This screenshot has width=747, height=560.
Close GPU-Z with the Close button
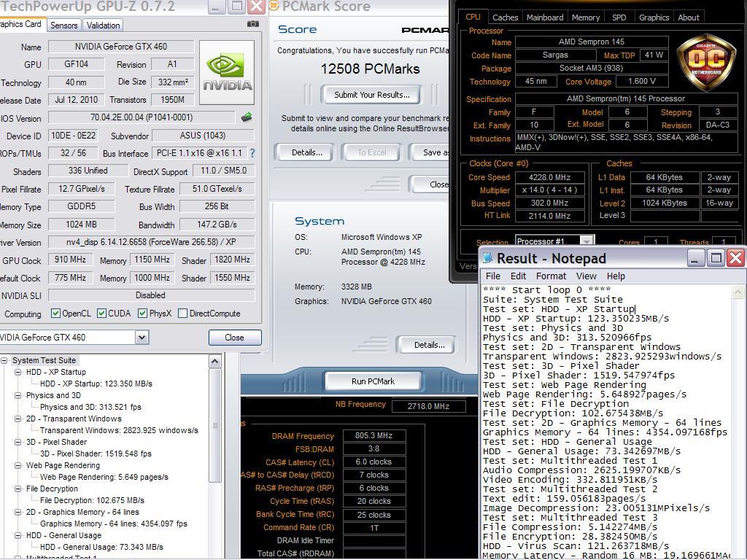pyautogui.click(x=235, y=337)
